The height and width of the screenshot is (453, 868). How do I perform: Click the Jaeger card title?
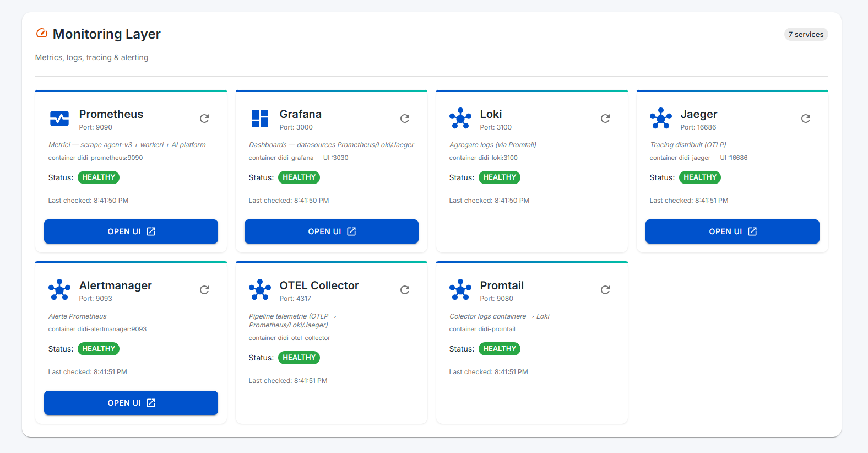point(699,114)
